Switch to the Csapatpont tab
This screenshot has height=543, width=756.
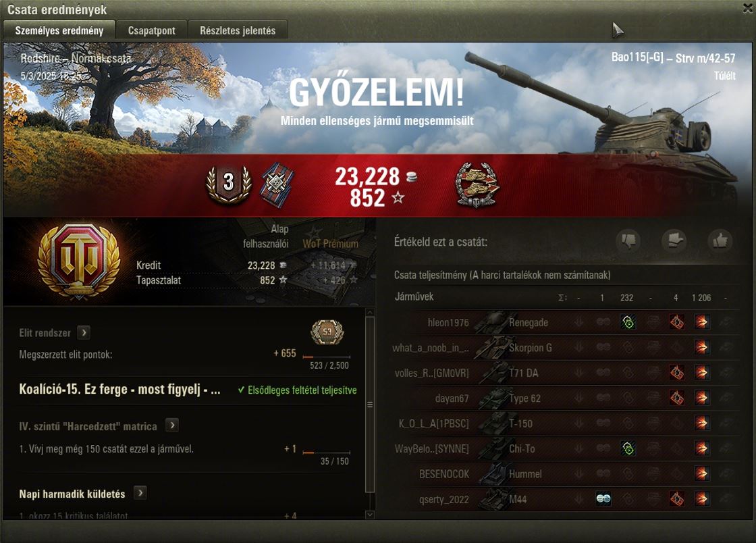[x=151, y=30]
